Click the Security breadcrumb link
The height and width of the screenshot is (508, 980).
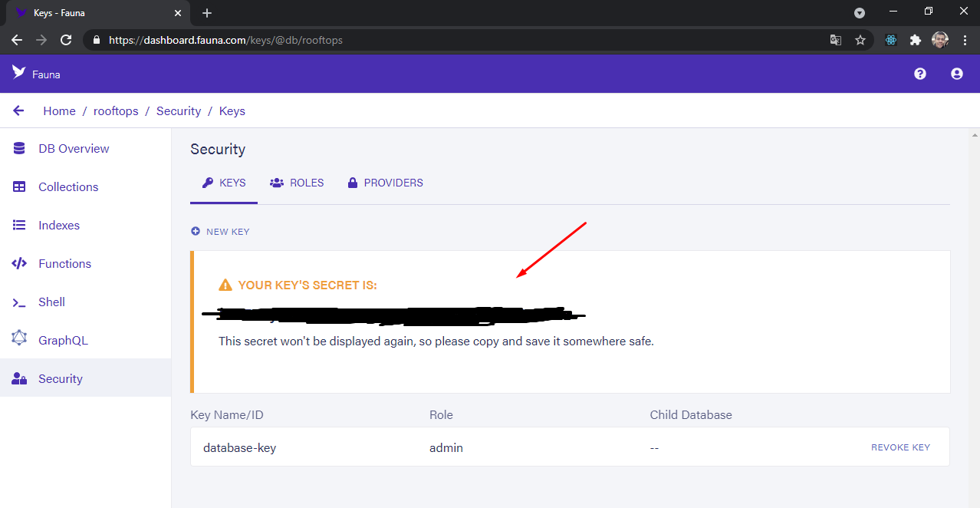(179, 111)
